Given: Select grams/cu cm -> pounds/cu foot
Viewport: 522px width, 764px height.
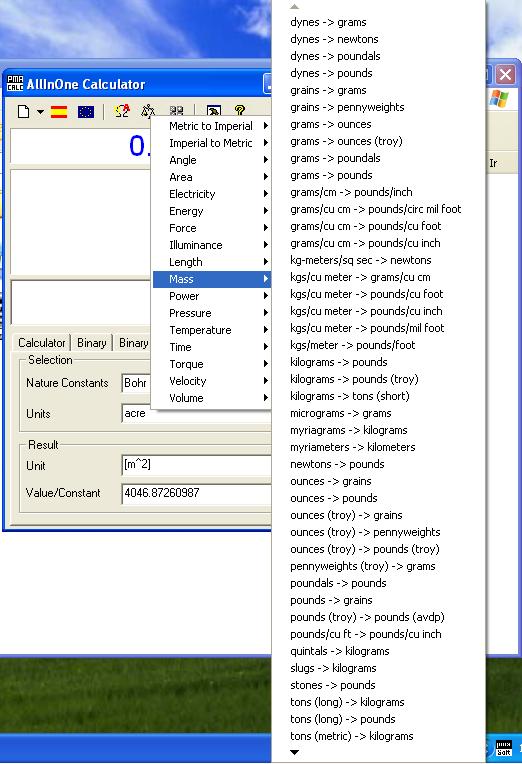Looking at the screenshot, I should (378, 226).
